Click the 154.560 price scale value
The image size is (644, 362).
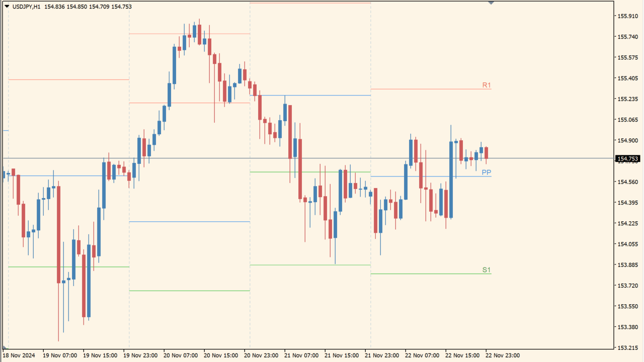pos(627,182)
